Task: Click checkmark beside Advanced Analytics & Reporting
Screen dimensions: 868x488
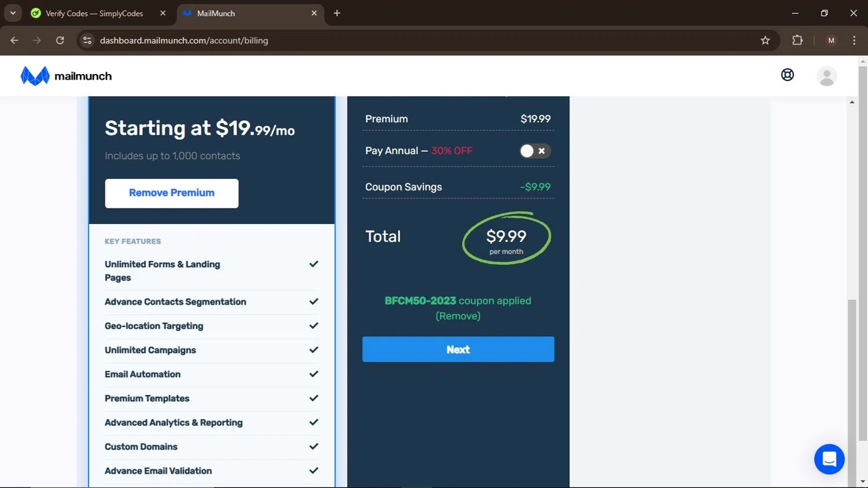Action: (314, 423)
